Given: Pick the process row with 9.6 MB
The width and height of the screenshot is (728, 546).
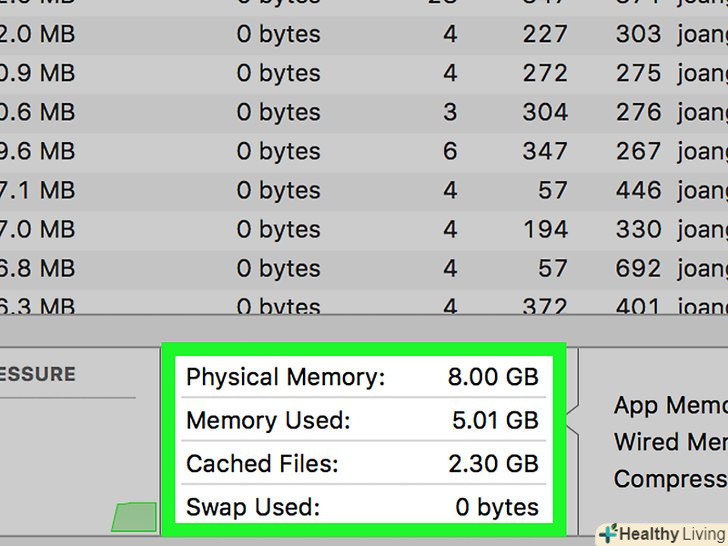Looking at the screenshot, I should click(x=300, y=151).
